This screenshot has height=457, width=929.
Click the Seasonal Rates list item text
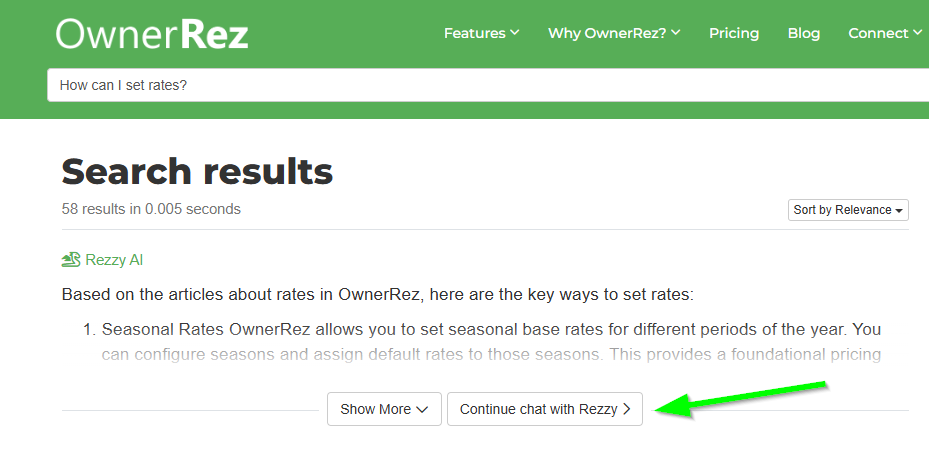click(x=491, y=341)
